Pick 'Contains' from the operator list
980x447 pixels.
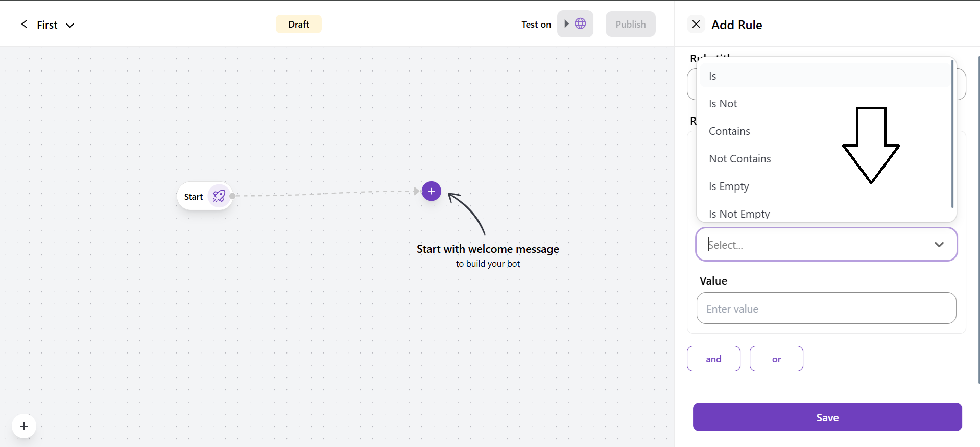coord(729,131)
